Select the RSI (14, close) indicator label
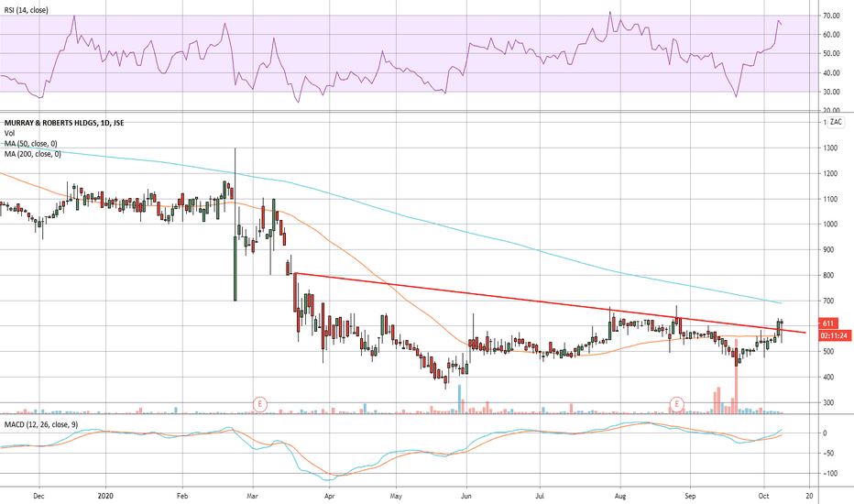Image resolution: width=854 pixels, height=504 pixels. pos(27,10)
